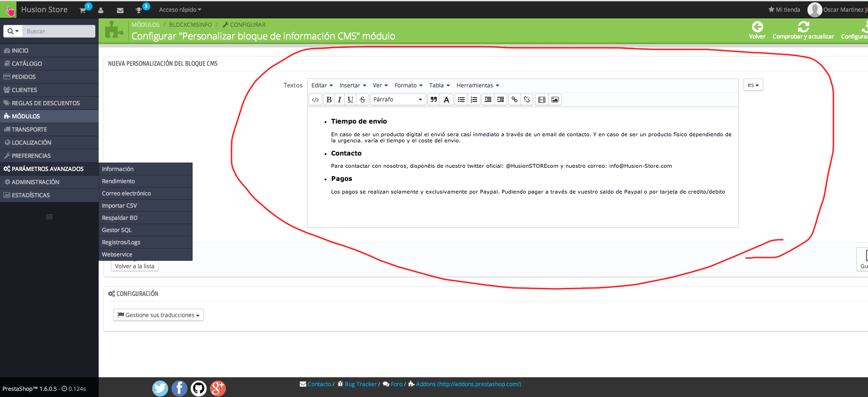Select Webservice in the submenu
The width and height of the screenshot is (868, 397).
pos(146,255)
